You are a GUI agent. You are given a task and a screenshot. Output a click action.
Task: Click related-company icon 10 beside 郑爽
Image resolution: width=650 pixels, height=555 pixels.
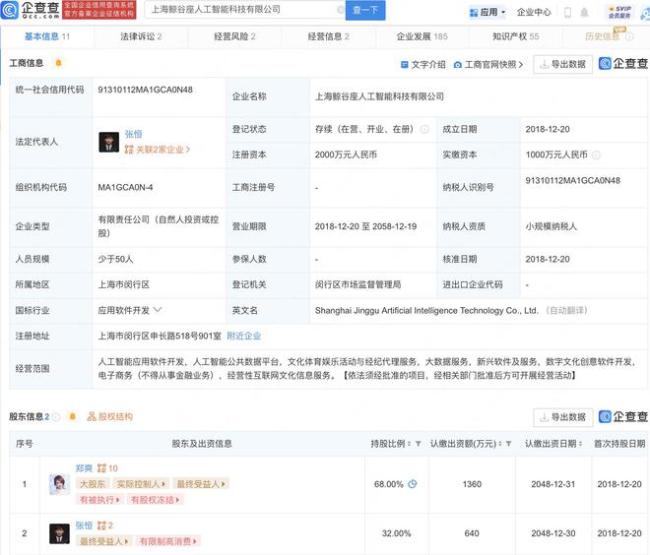(x=107, y=468)
